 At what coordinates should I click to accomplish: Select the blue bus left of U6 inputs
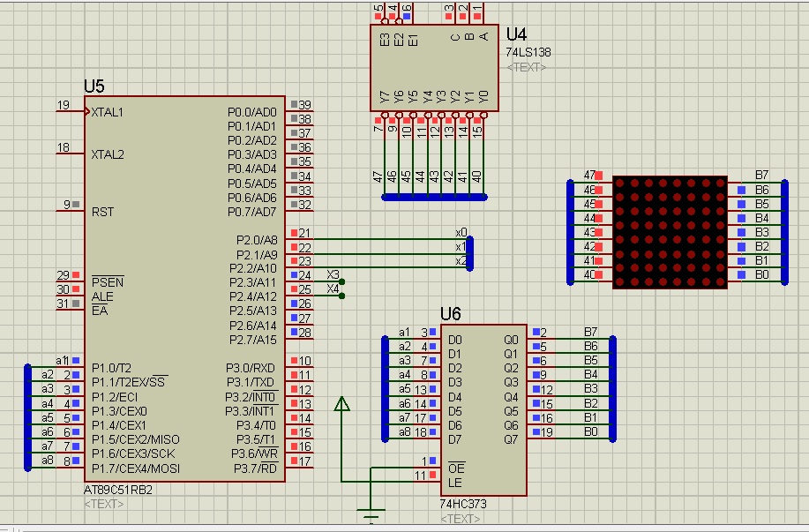(x=385, y=389)
